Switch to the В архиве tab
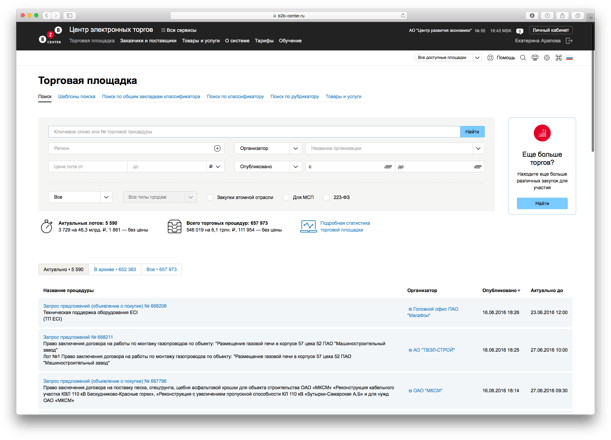 point(114,269)
